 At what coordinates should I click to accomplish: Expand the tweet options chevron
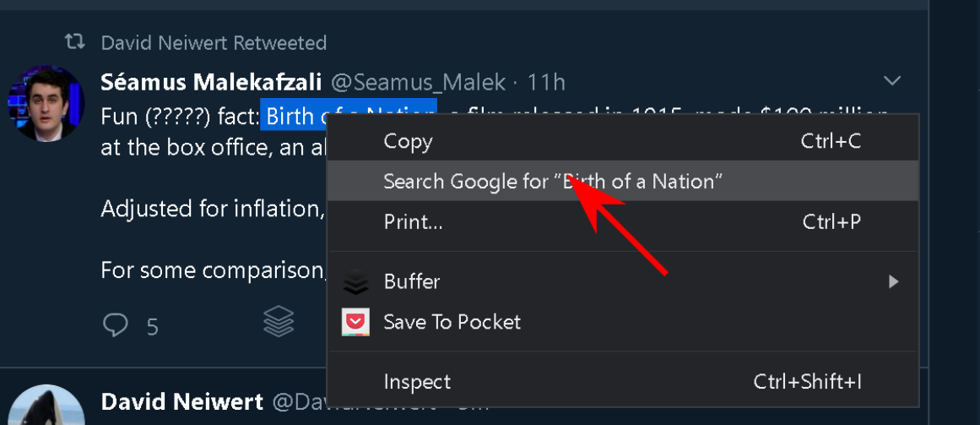click(x=891, y=81)
